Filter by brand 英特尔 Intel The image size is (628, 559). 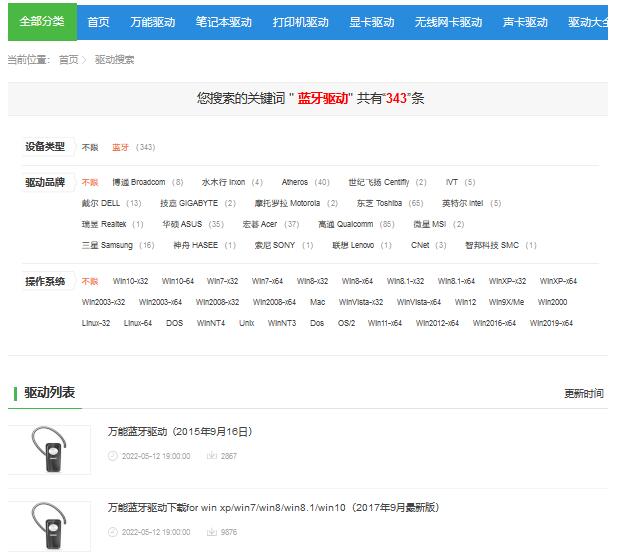464,203
